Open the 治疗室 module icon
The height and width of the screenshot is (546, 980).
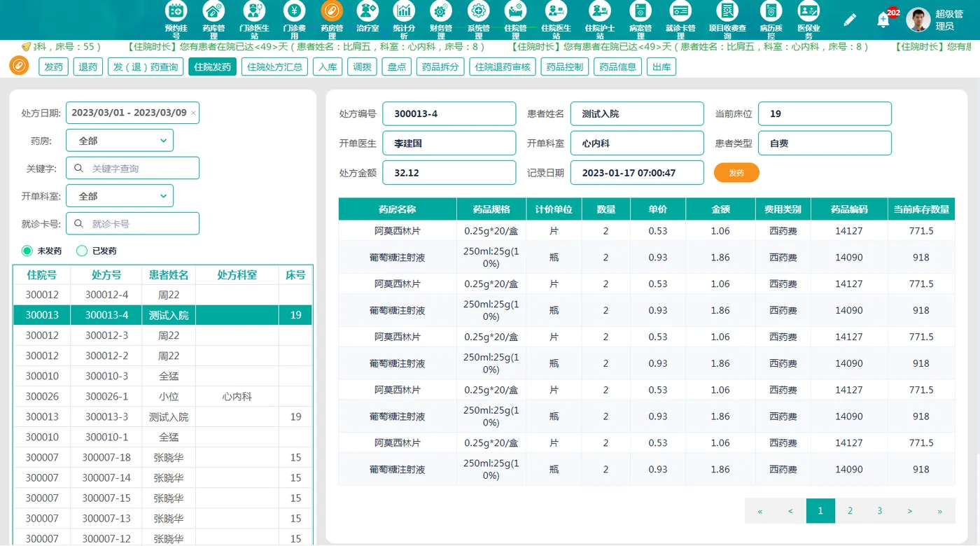click(367, 11)
